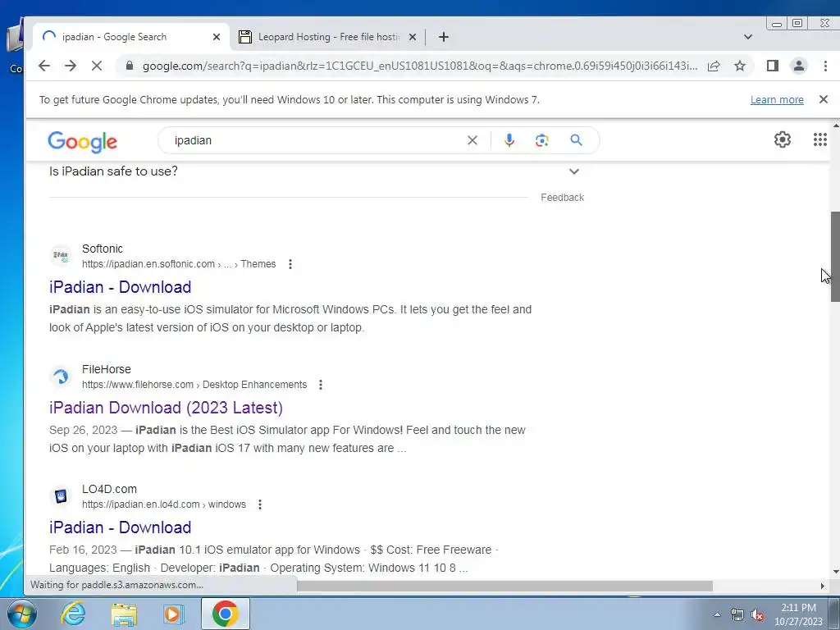
Task: Click the Feedback link
Action: pyautogui.click(x=562, y=198)
